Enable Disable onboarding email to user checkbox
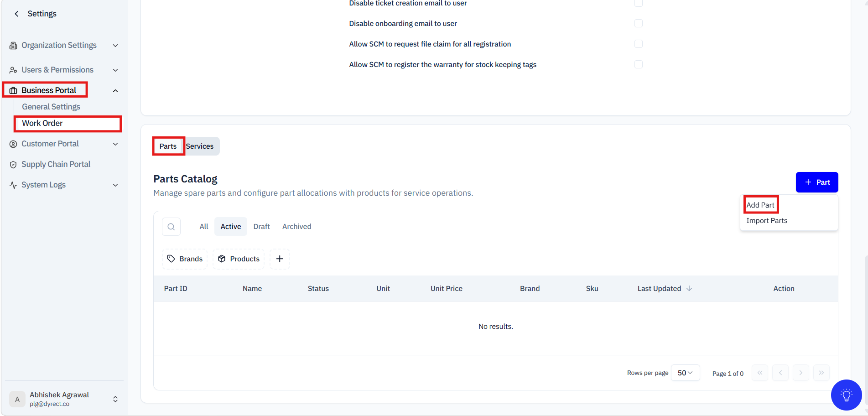The image size is (868, 416). (x=639, y=23)
